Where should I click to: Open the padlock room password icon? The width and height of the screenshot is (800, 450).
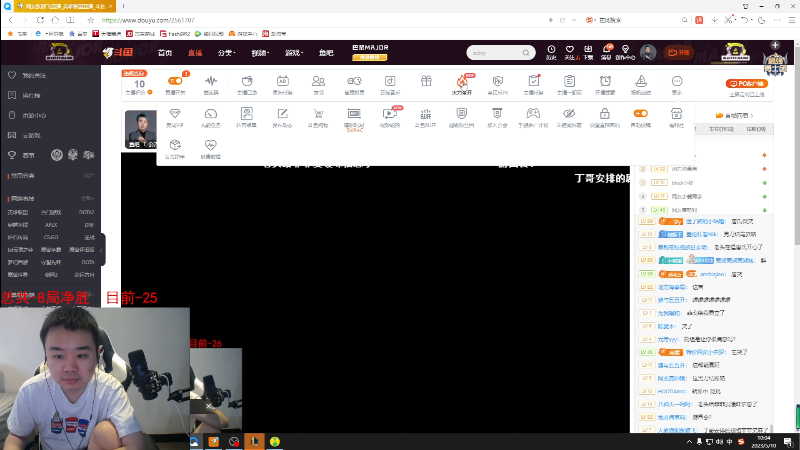605,113
